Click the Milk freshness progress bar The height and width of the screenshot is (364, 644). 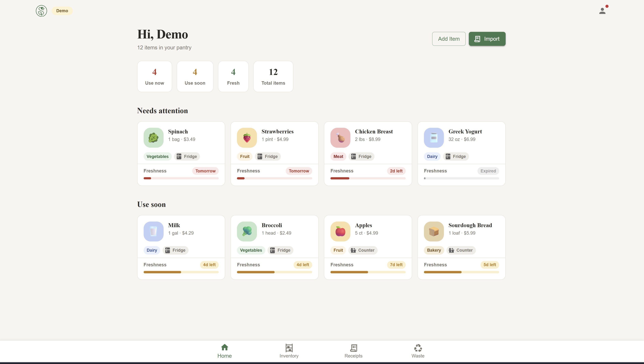tap(181, 272)
